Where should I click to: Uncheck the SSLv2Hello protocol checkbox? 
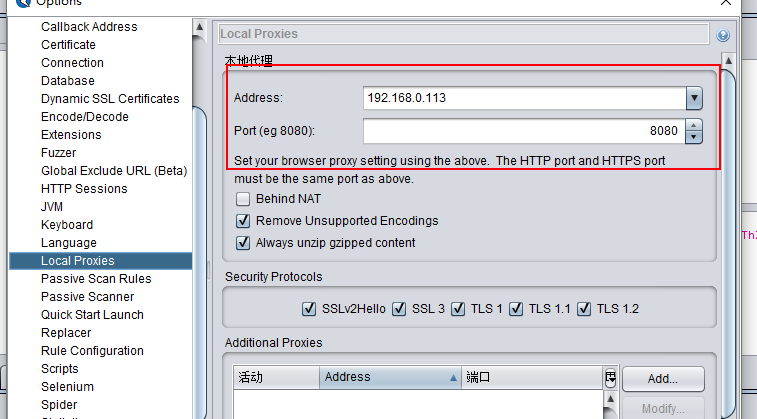pyautogui.click(x=309, y=308)
